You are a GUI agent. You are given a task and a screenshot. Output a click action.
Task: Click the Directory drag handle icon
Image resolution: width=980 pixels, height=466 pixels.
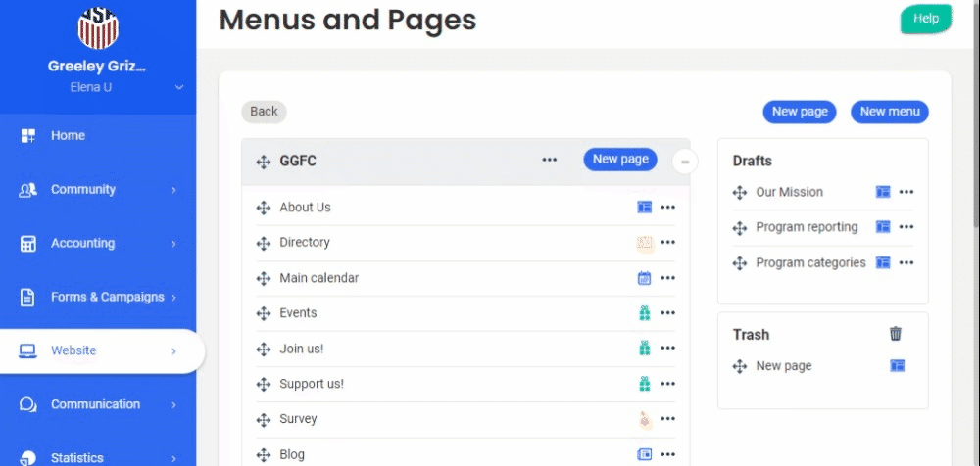pyautogui.click(x=263, y=243)
